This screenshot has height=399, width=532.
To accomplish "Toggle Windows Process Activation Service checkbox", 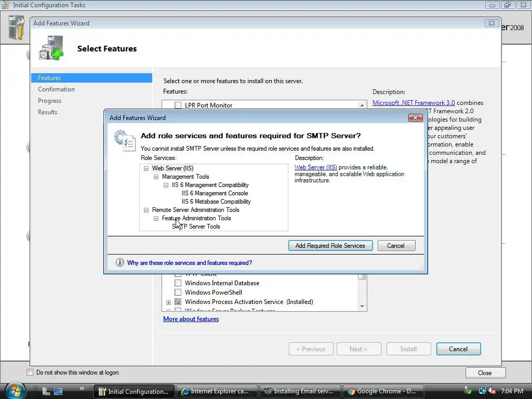I will click(178, 302).
